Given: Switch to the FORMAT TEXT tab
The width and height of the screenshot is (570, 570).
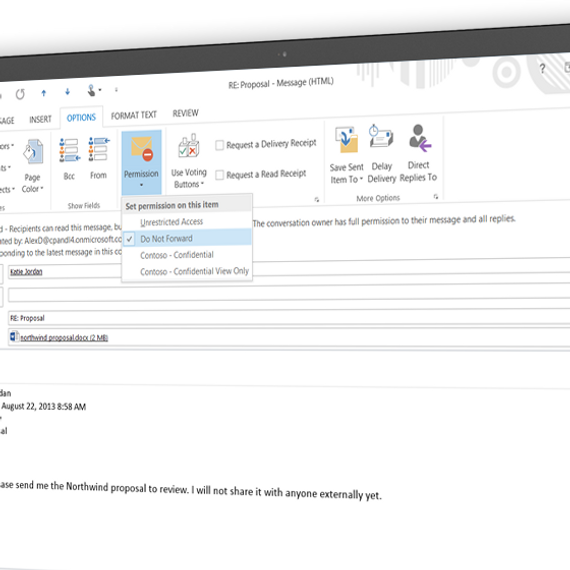Looking at the screenshot, I should (134, 115).
